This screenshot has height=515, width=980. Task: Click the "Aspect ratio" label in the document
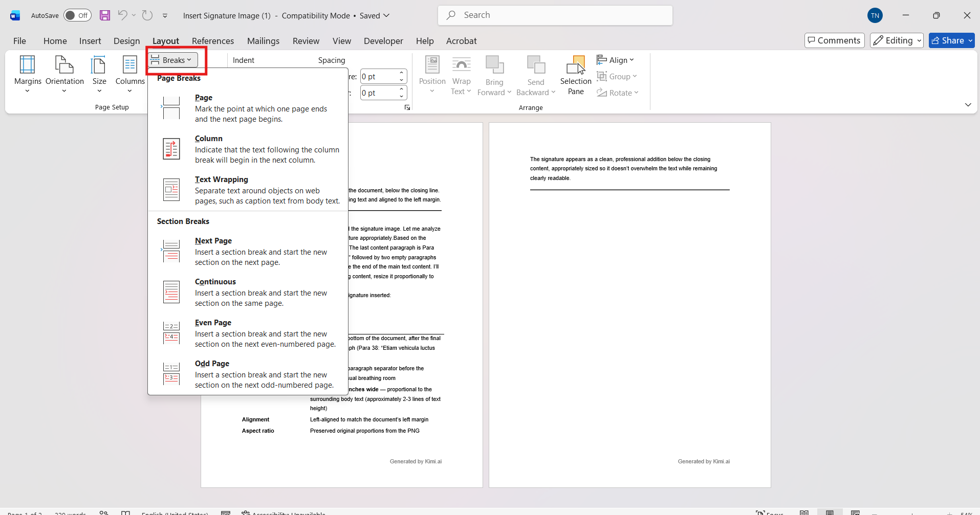click(x=258, y=431)
